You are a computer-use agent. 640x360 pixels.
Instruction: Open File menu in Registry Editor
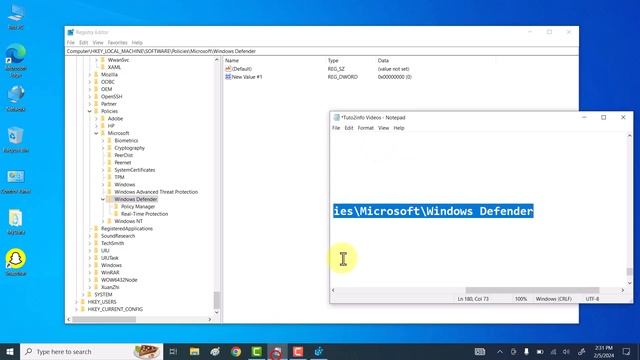tap(71, 42)
